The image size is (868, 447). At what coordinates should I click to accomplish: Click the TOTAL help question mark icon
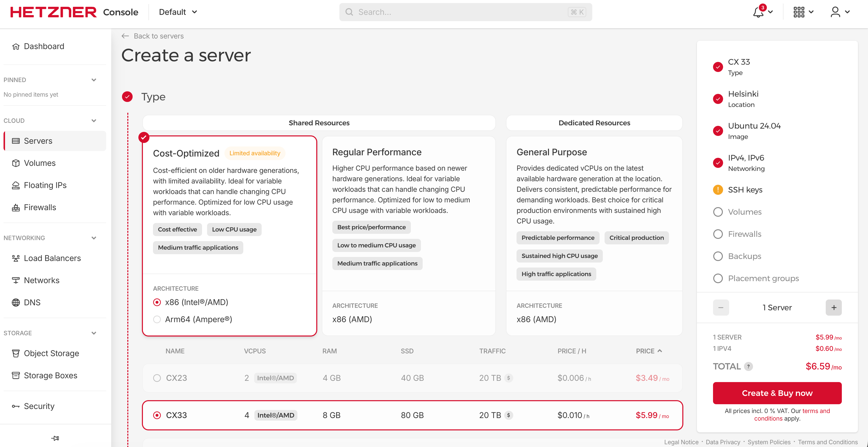coord(748,366)
